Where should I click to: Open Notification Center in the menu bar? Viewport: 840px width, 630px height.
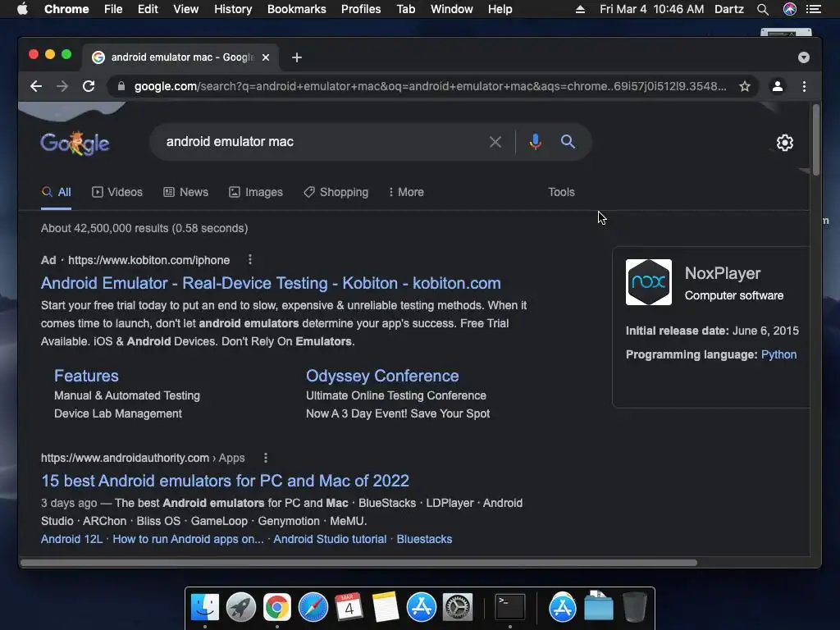point(814,9)
